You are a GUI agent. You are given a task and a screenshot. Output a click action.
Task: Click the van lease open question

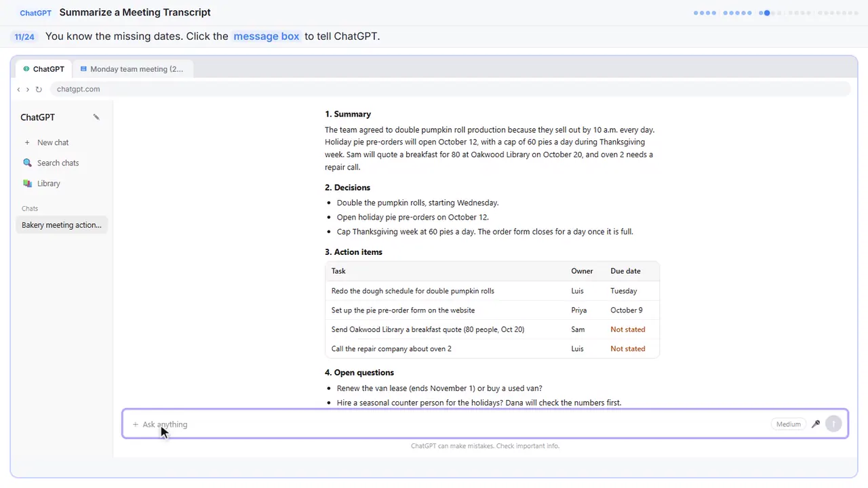coord(439,388)
